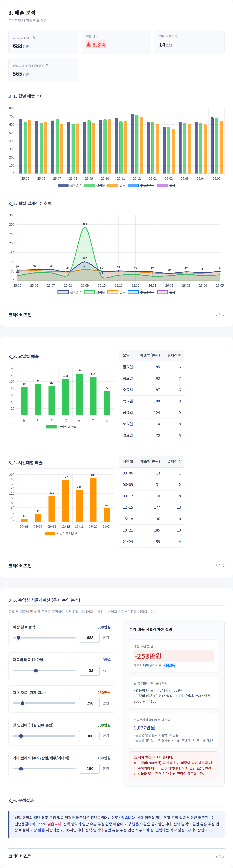Click the 565만원 hinterland sales value

point(21,74)
